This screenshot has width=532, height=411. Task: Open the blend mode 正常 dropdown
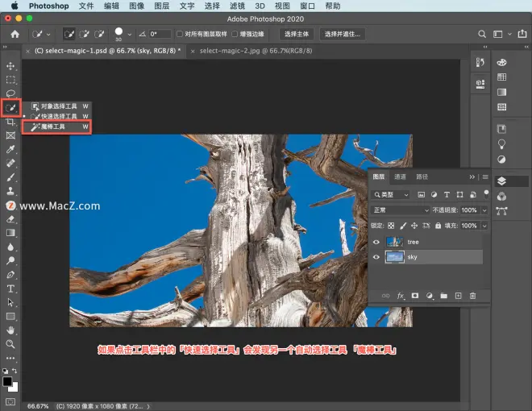point(401,210)
